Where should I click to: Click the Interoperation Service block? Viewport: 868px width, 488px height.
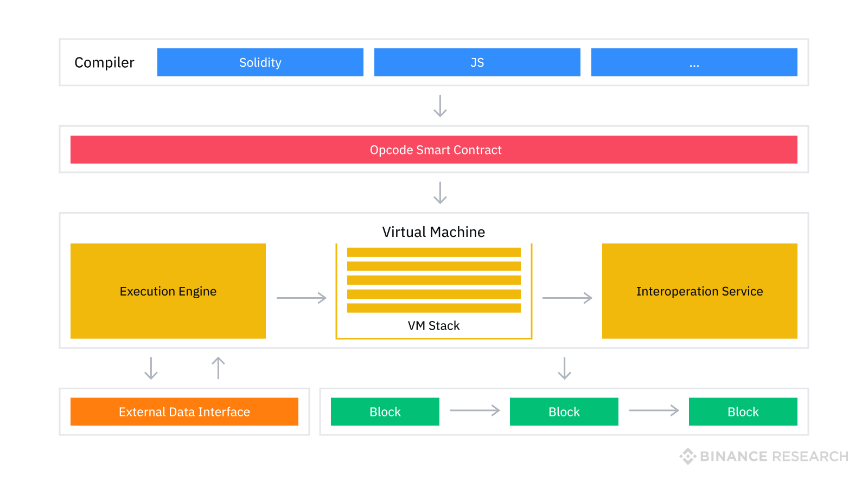699,291
